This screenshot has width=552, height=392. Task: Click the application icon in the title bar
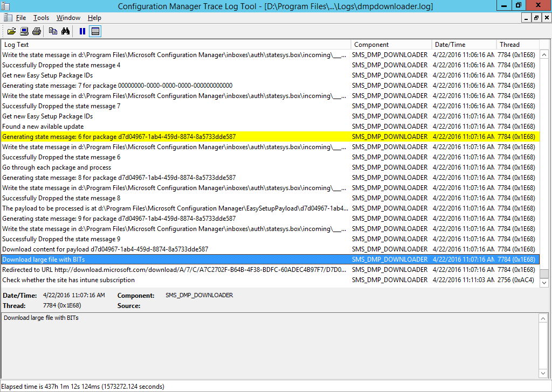(5, 6)
